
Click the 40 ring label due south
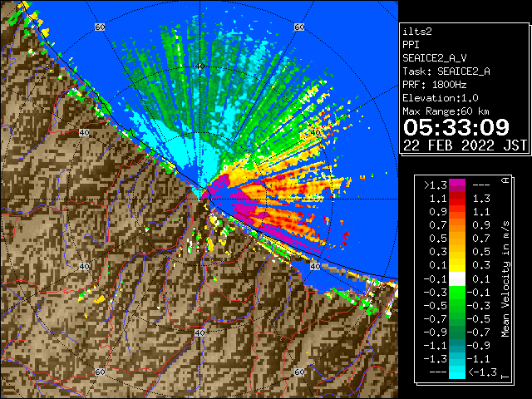(199, 332)
